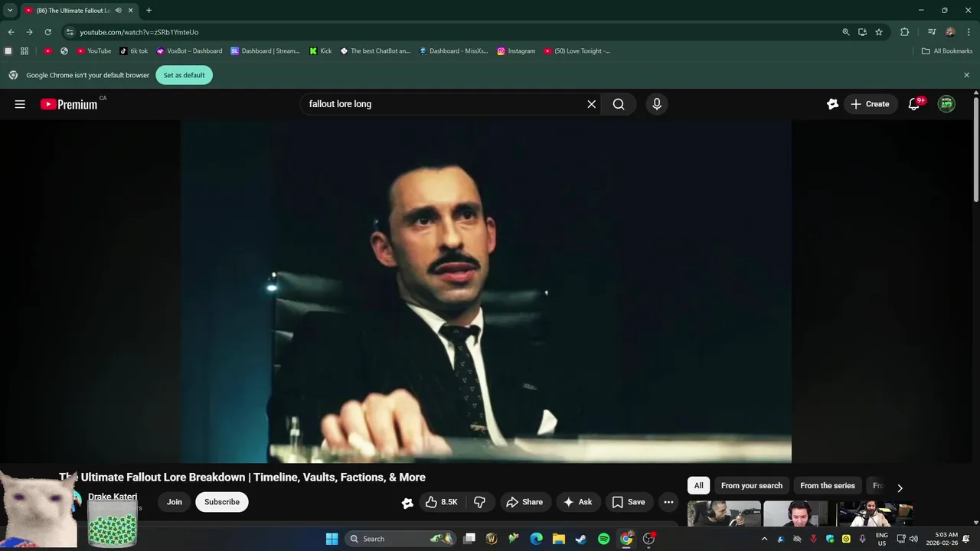Open YouTube notifications bell

[x=913, y=104]
